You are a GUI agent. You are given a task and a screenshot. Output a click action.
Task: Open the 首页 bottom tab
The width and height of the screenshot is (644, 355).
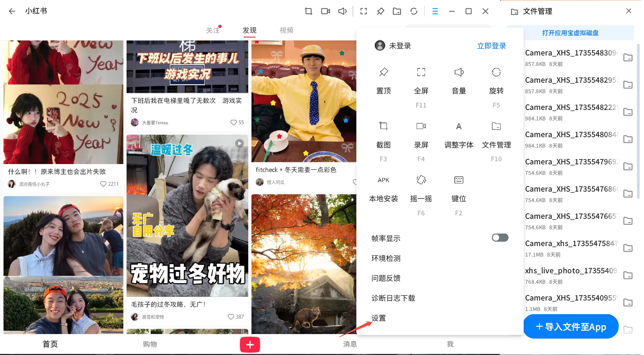coord(50,344)
